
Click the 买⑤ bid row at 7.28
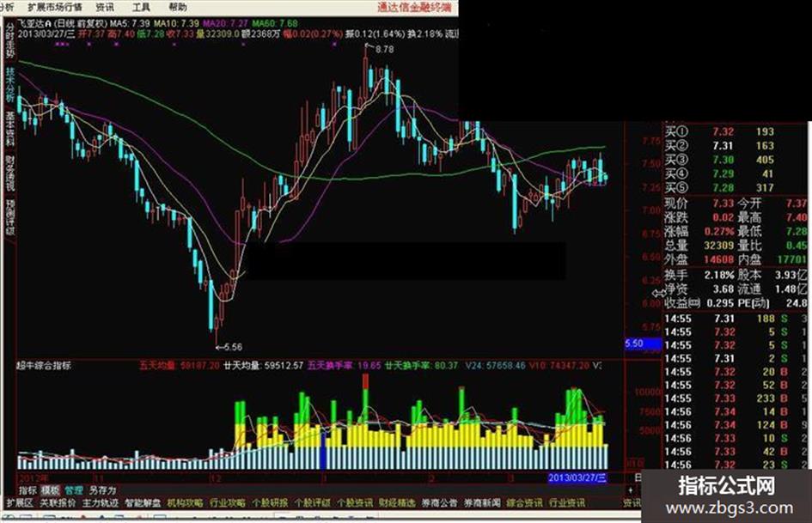720,188
